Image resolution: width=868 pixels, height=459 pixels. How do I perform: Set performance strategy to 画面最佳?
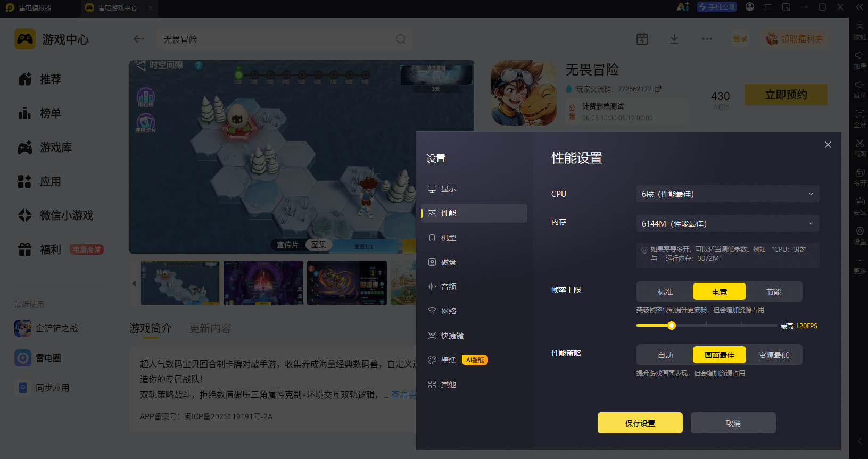(x=720, y=355)
